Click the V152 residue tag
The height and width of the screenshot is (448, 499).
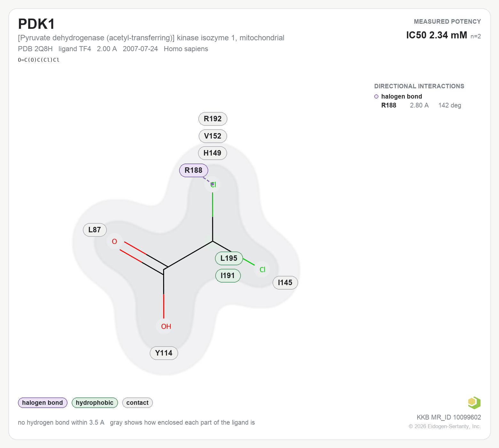coord(213,136)
